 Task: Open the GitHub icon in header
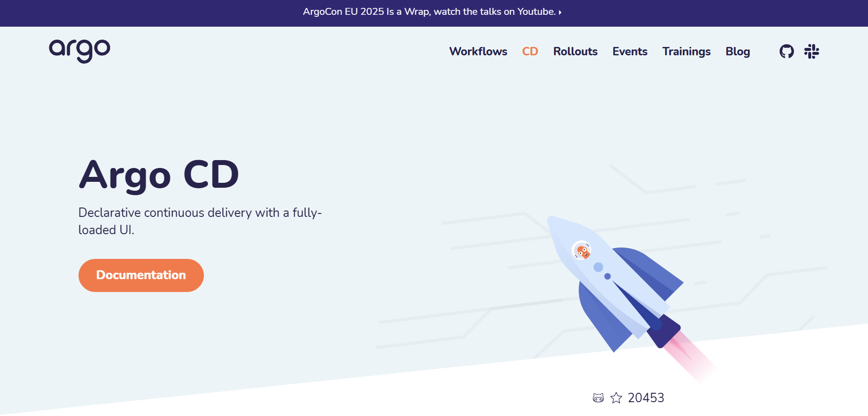click(x=787, y=51)
